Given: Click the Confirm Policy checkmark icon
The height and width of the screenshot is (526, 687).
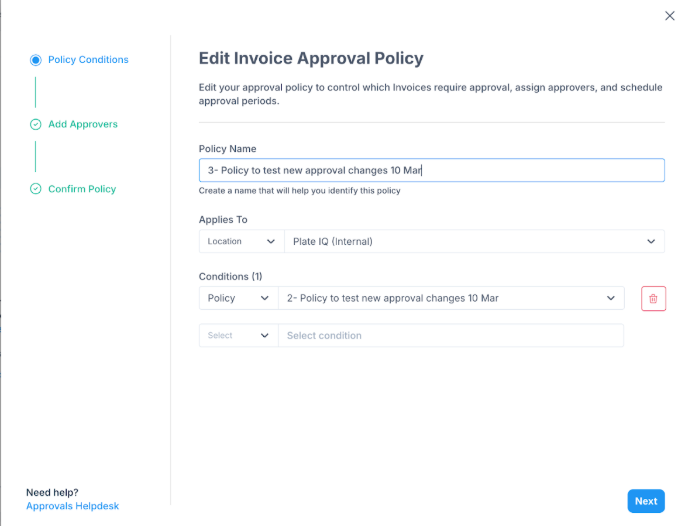Looking at the screenshot, I should tap(35, 189).
